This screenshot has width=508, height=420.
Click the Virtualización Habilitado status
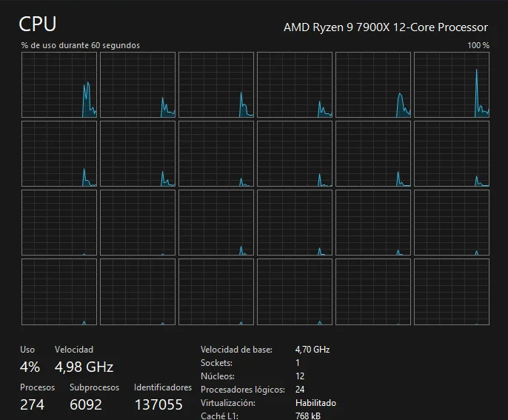coord(315,403)
